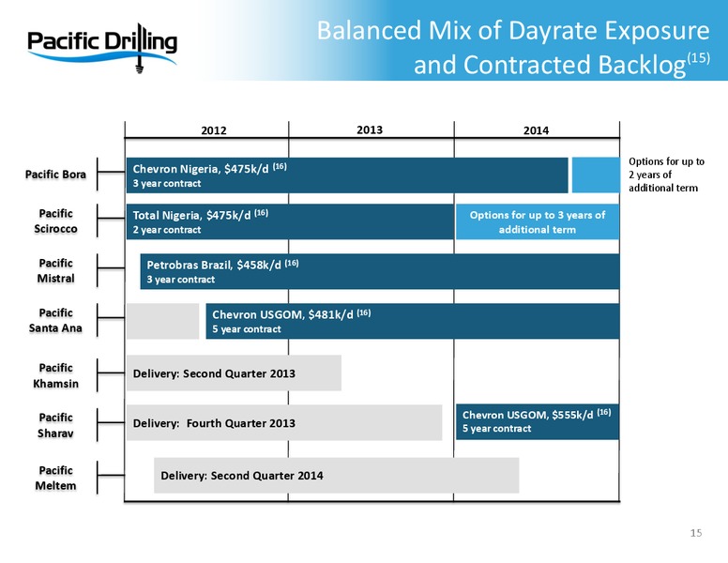Click the 'Delivery: Second Quarter 2013' bar
The image size is (728, 563).
[x=234, y=373]
